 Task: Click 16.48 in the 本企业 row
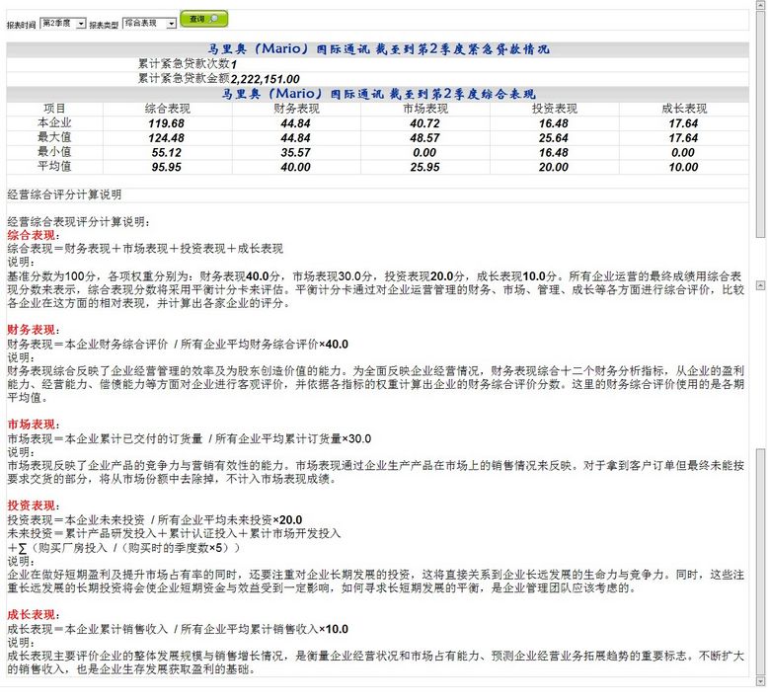pos(554,123)
